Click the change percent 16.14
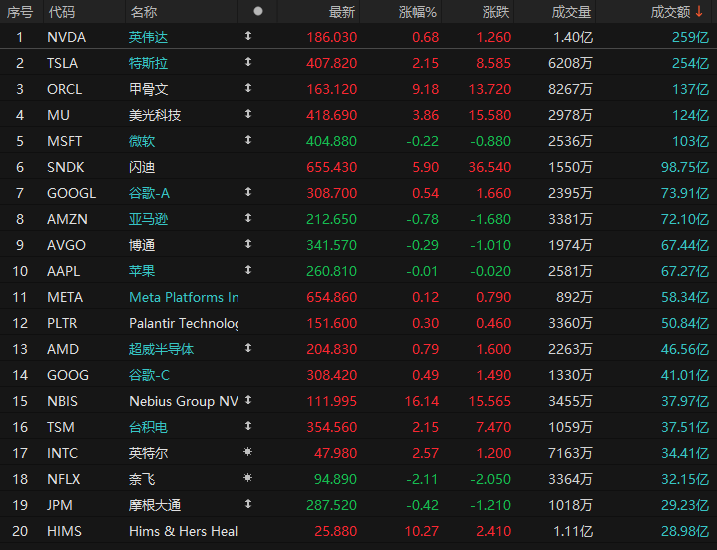 point(422,401)
